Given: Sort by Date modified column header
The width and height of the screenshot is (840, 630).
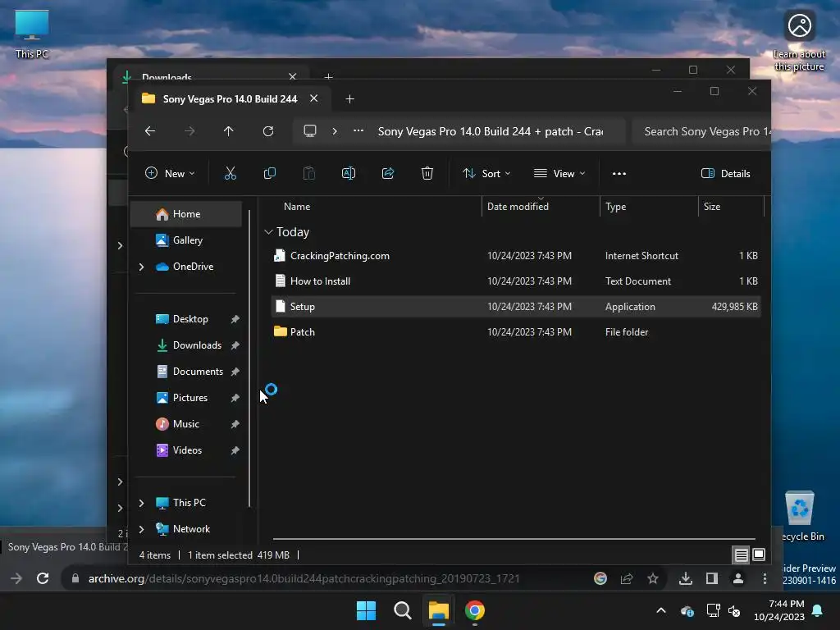Looking at the screenshot, I should click(x=518, y=207).
